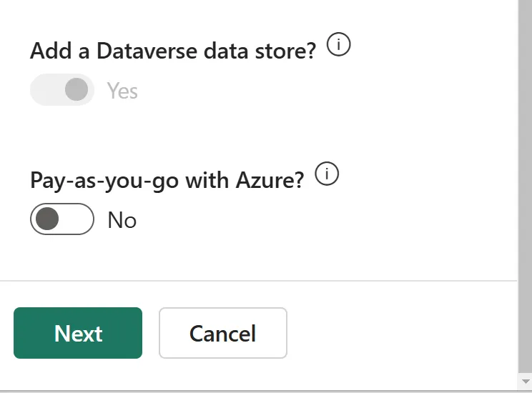The image size is (532, 393).
Task: Click the empty footer area right of Cancel
Action: click(402, 333)
